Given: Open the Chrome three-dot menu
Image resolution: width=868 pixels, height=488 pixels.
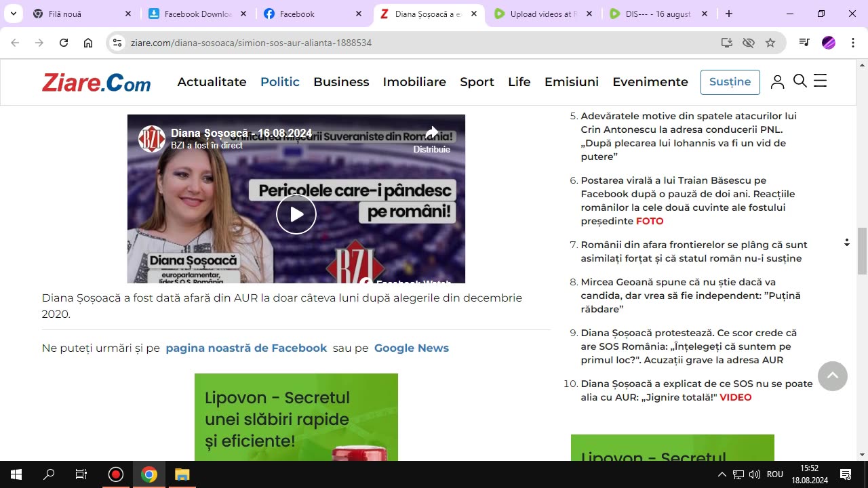Looking at the screenshot, I should tap(852, 43).
